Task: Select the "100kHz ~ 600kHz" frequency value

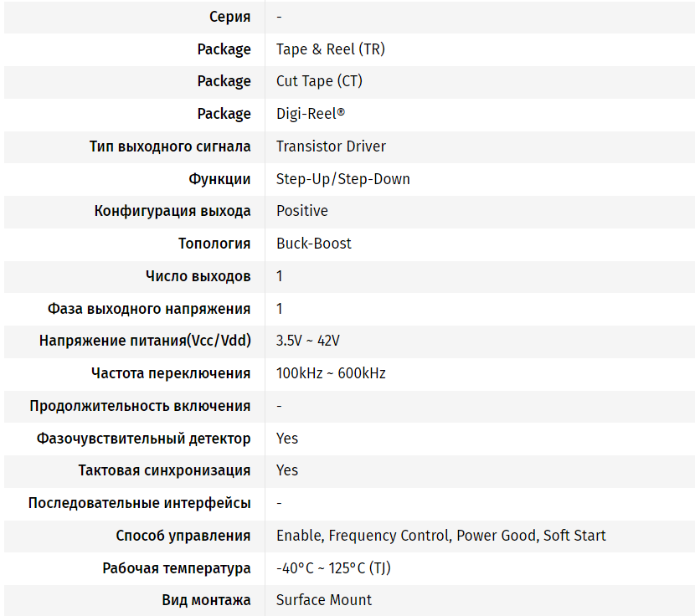Action: coord(331,373)
